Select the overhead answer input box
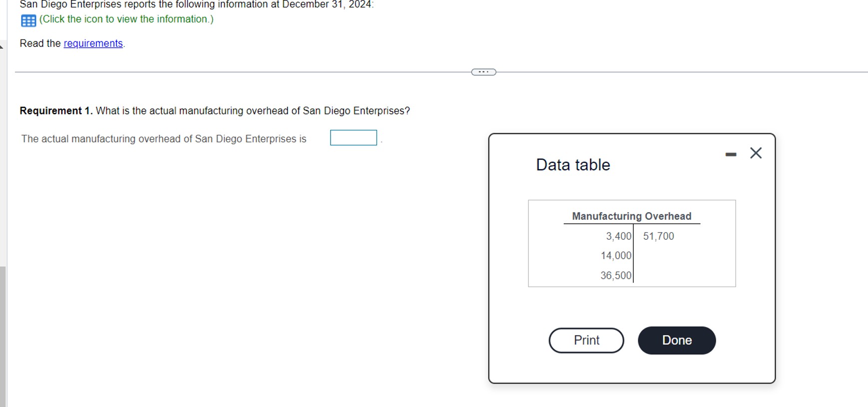This screenshot has width=868, height=407. coord(353,137)
